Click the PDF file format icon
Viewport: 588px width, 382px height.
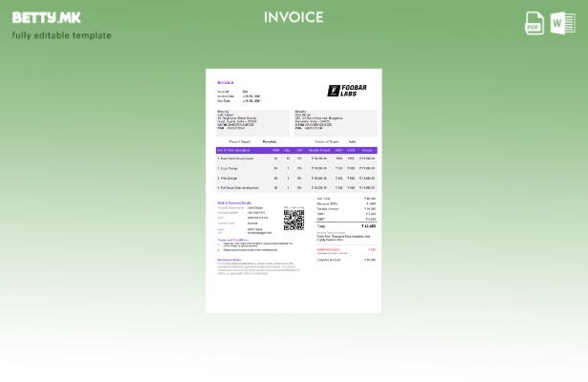[534, 23]
